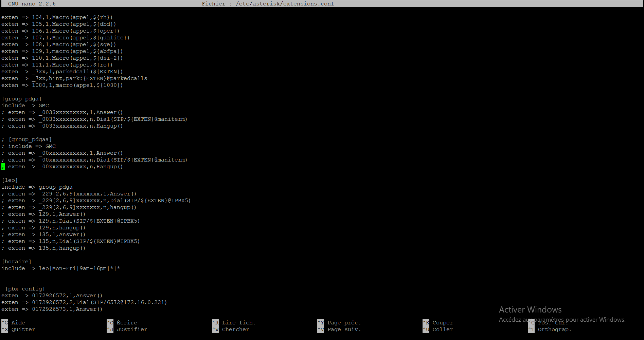The width and height of the screenshot is (644, 340).
Task: Click the include => leo|Mon-Fri|9am-16pm line
Action: pos(61,268)
